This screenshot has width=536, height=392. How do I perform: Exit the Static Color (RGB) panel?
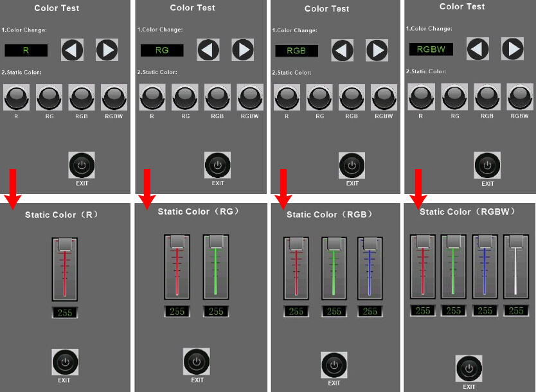tap(334, 366)
